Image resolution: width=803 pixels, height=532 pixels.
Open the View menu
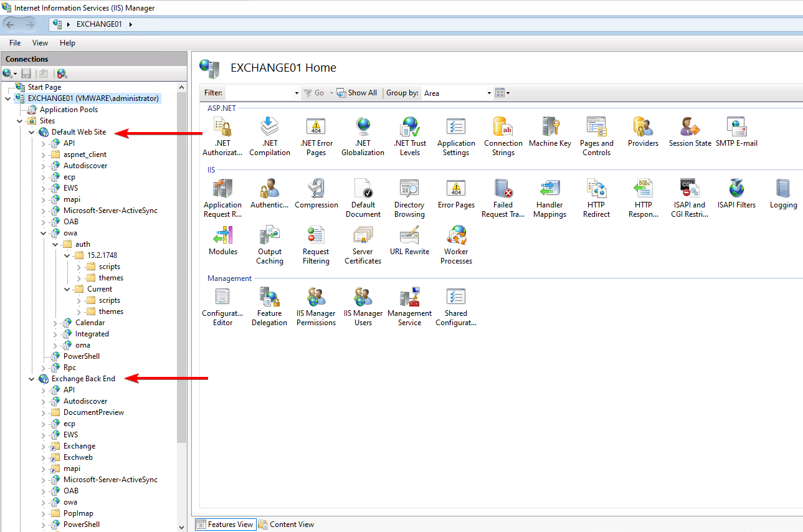40,43
